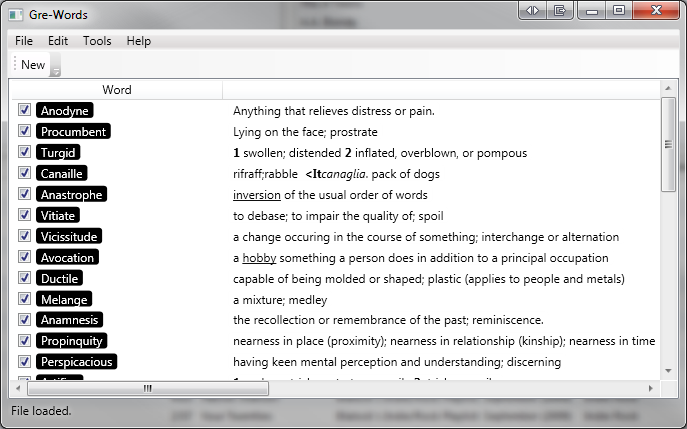Click the horizontal scrollbar thumb

(147, 388)
